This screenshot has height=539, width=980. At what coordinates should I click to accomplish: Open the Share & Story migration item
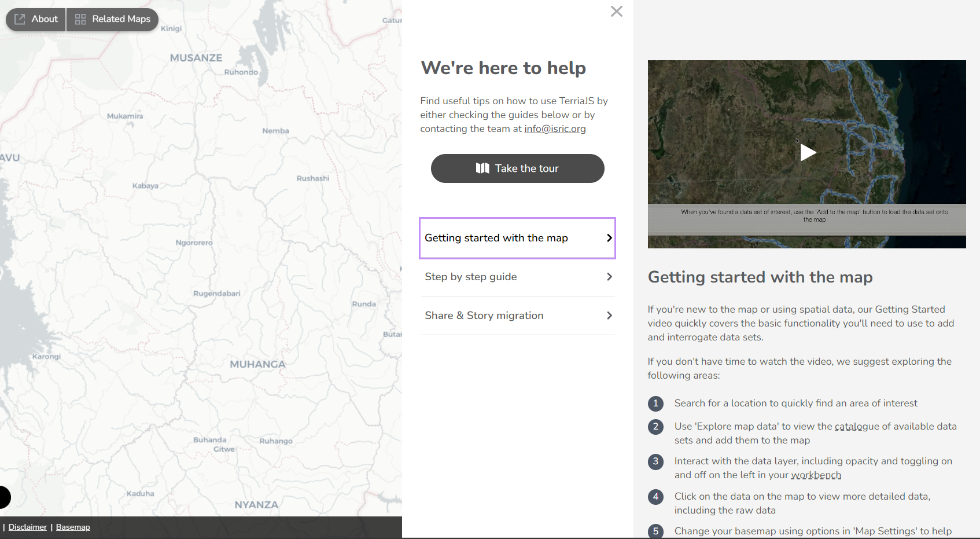click(484, 316)
